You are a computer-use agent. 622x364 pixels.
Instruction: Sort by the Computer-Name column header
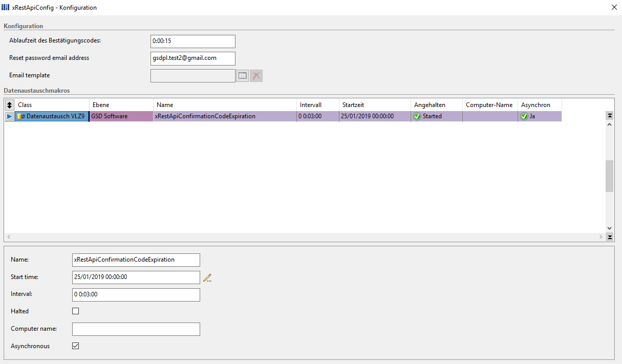click(490, 105)
